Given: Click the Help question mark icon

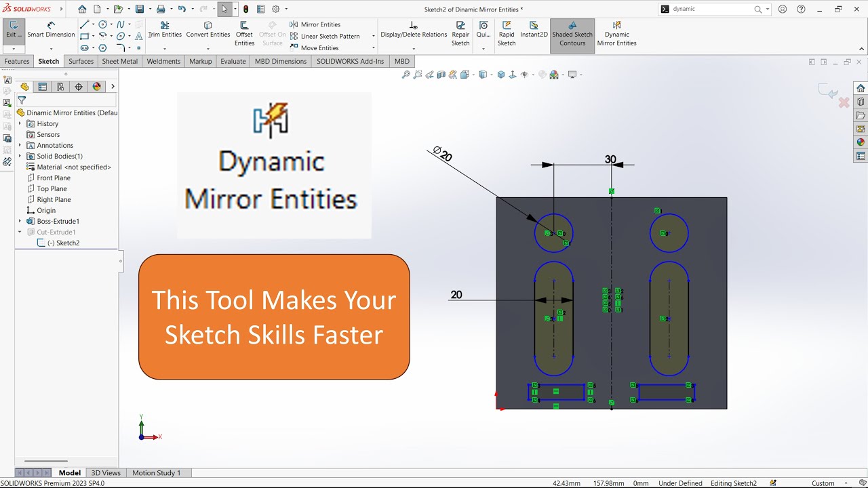Looking at the screenshot, I should (x=802, y=9).
